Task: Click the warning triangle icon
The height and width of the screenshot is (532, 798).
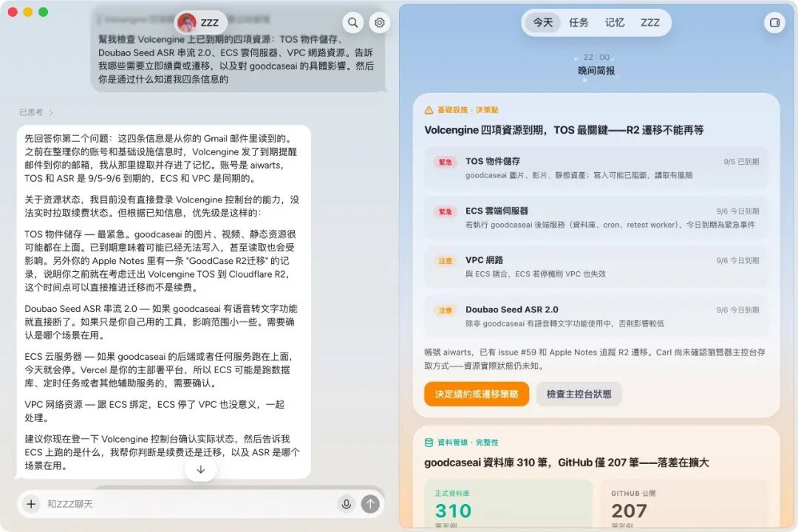Action: (429, 110)
